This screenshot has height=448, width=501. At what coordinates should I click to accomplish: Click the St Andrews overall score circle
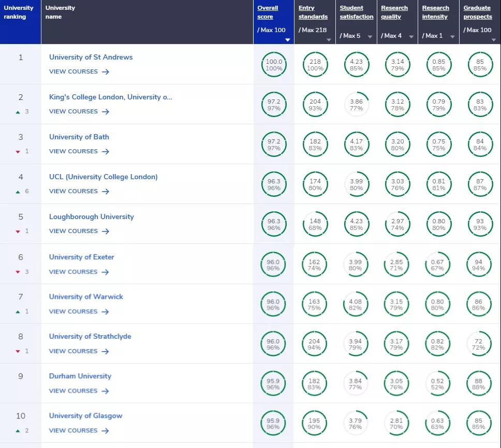(x=274, y=65)
